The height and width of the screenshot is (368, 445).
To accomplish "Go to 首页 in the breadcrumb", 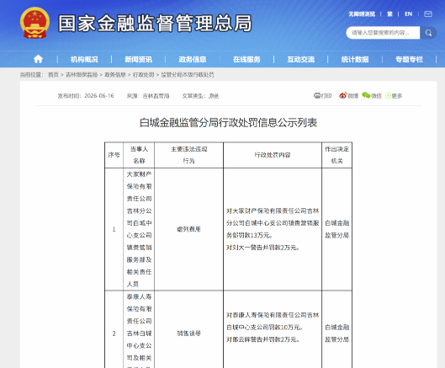I will 53,75.
